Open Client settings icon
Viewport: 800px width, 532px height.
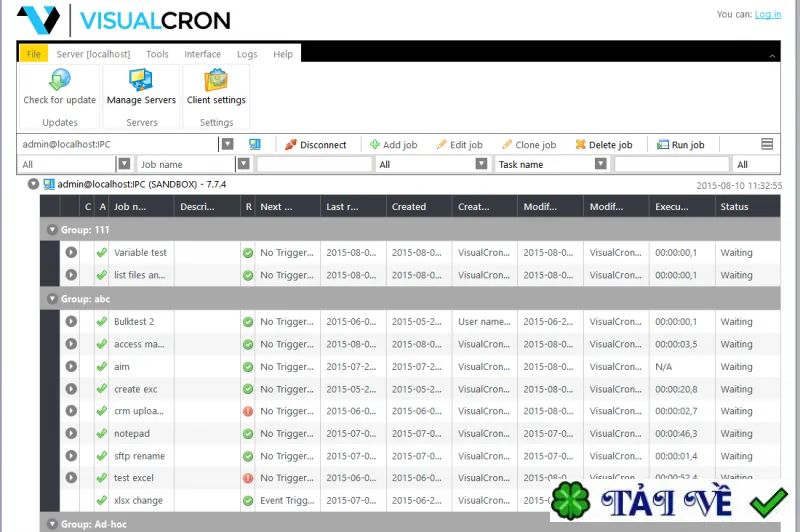(216, 80)
